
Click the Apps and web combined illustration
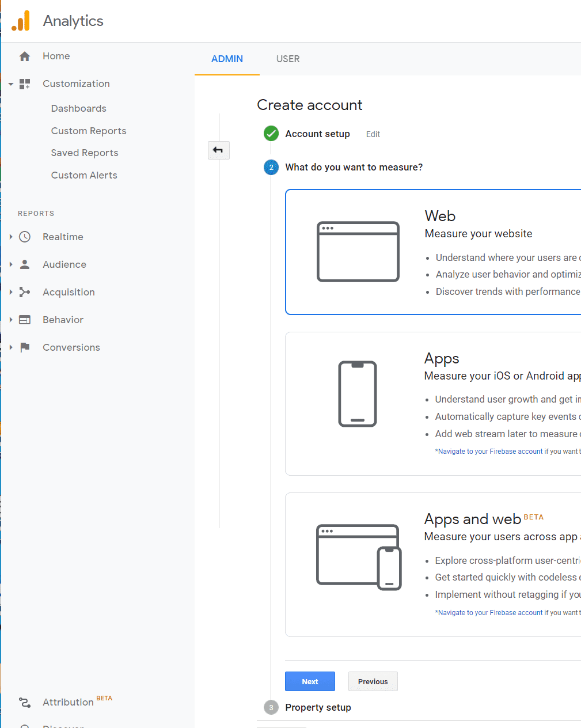[x=359, y=557]
